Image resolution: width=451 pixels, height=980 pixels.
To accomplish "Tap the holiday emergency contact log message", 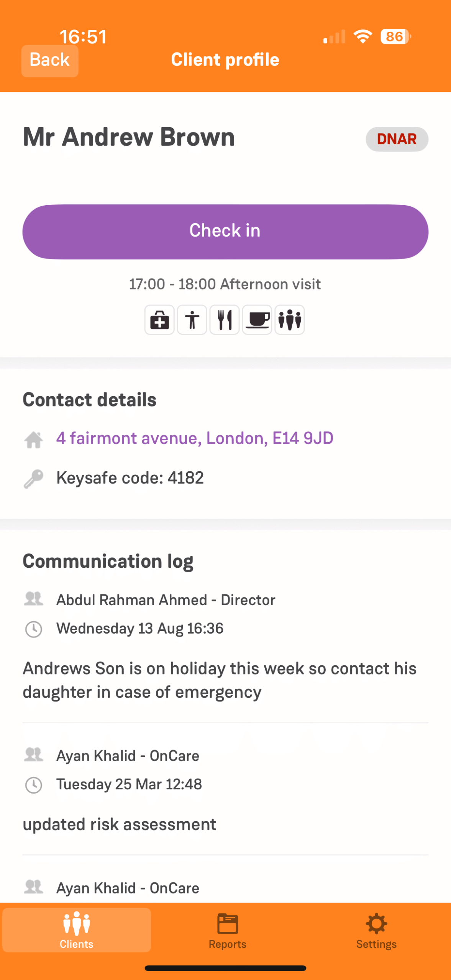I will [219, 680].
